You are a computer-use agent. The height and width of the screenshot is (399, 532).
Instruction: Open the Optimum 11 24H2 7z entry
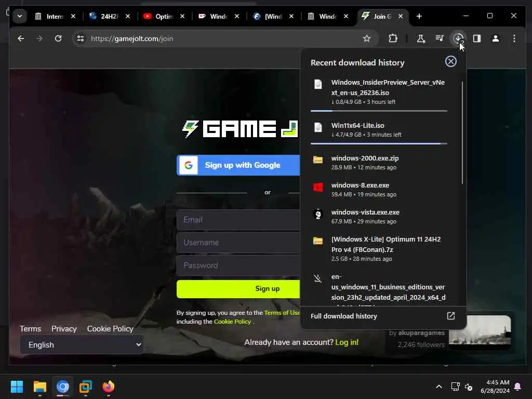[379, 249]
